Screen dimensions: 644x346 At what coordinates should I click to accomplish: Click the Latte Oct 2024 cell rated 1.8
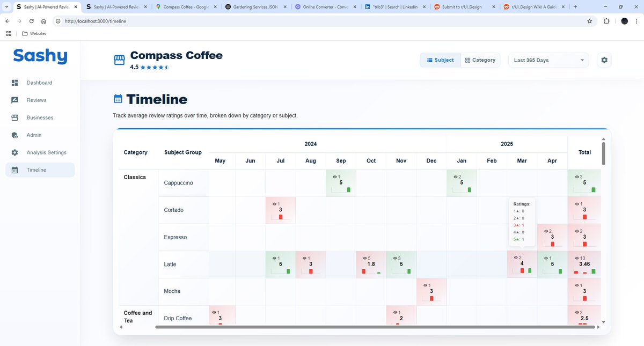pyautogui.click(x=371, y=264)
